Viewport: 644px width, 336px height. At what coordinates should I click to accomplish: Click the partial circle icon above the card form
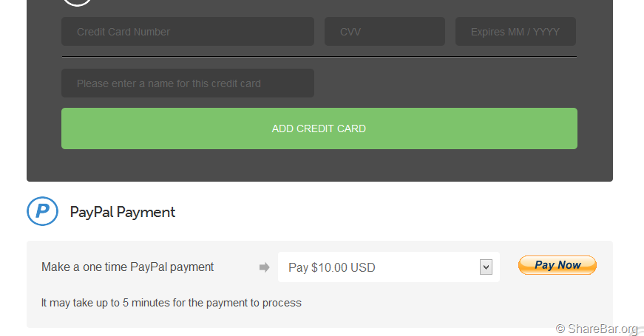pyautogui.click(x=77, y=2)
